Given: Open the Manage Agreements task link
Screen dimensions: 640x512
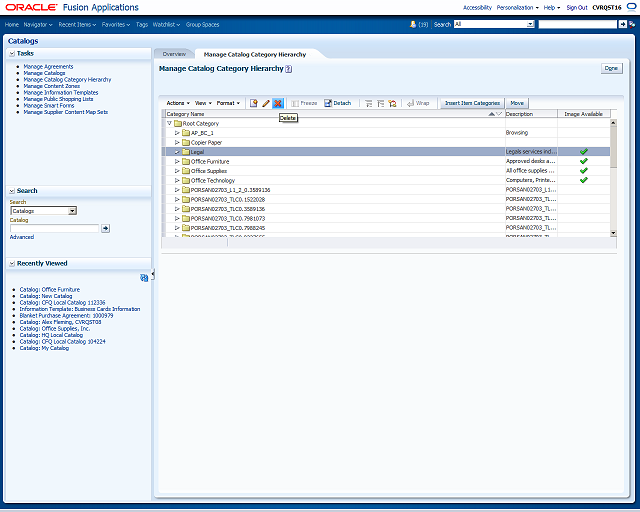Looking at the screenshot, I should coord(48,67).
